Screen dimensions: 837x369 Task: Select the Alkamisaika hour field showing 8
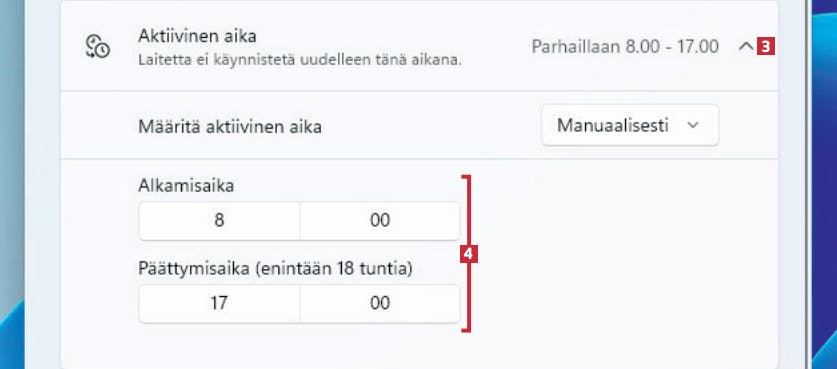click(219, 221)
